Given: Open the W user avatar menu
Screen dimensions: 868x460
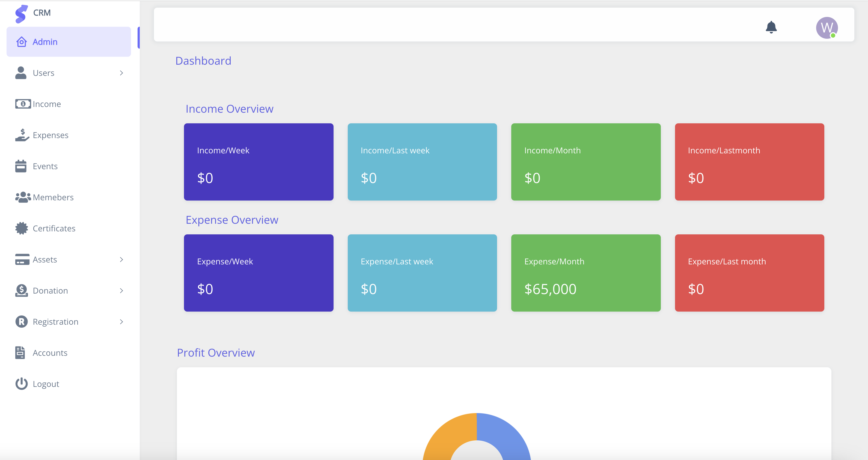Looking at the screenshot, I should click(827, 28).
